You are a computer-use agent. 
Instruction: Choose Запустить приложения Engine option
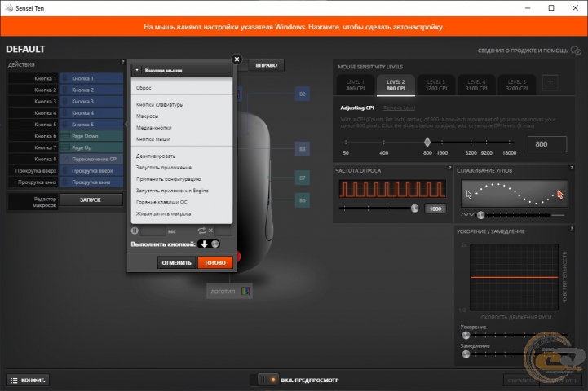[x=182, y=191]
